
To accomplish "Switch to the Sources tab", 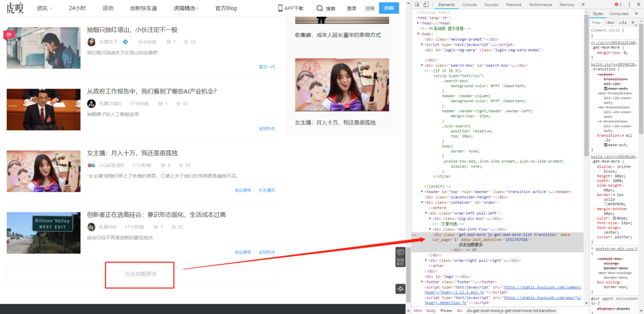I will coord(491,5).
